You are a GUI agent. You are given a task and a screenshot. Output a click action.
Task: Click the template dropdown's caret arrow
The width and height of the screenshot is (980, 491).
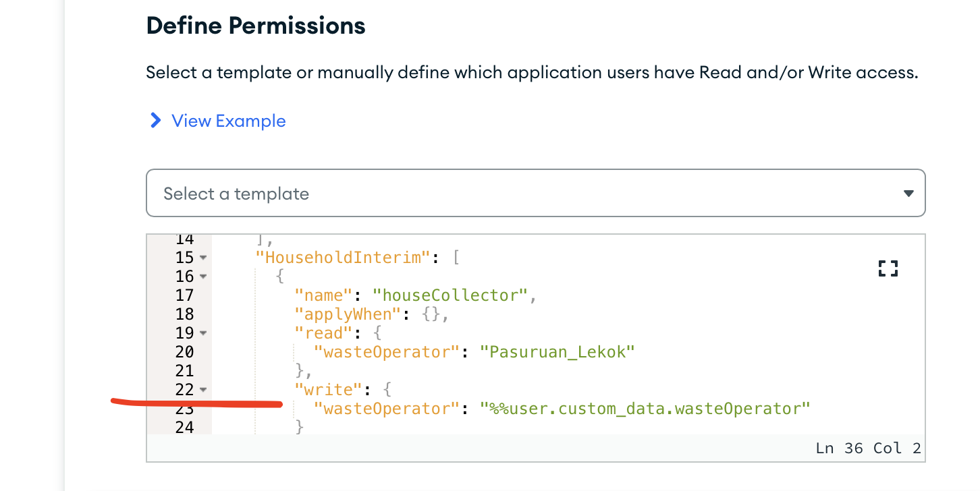[908, 194]
